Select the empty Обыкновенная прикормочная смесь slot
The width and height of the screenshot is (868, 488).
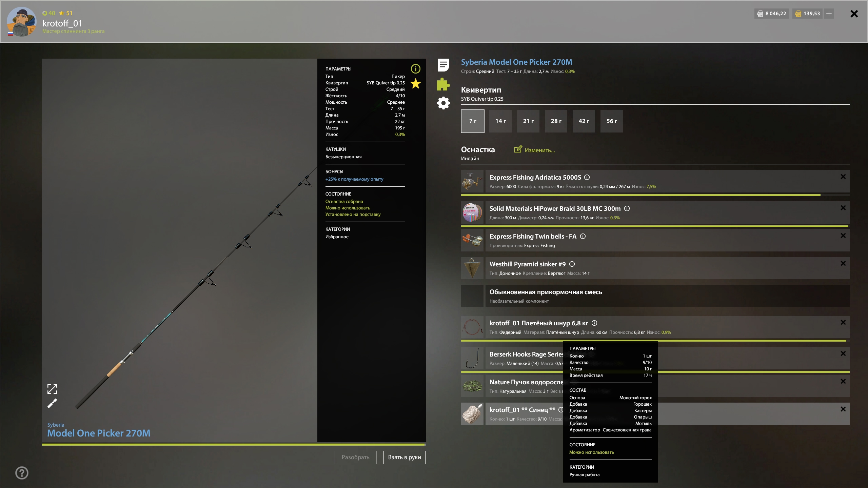pyautogui.click(x=655, y=296)
